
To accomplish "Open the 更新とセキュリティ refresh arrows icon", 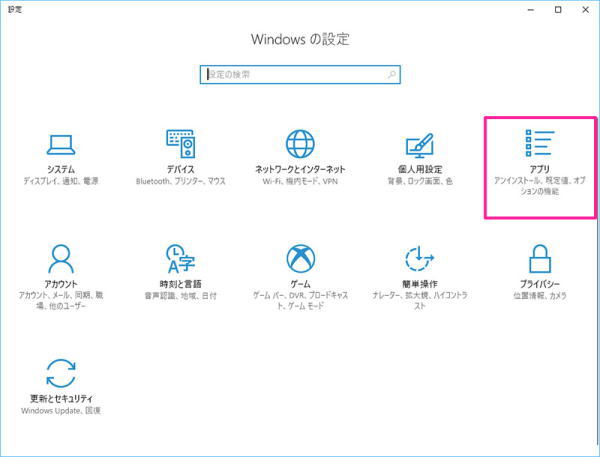I will tap(61, 373).
